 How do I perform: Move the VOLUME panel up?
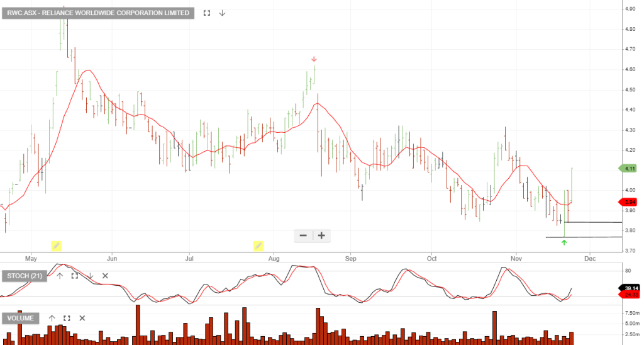pos(52,318)
